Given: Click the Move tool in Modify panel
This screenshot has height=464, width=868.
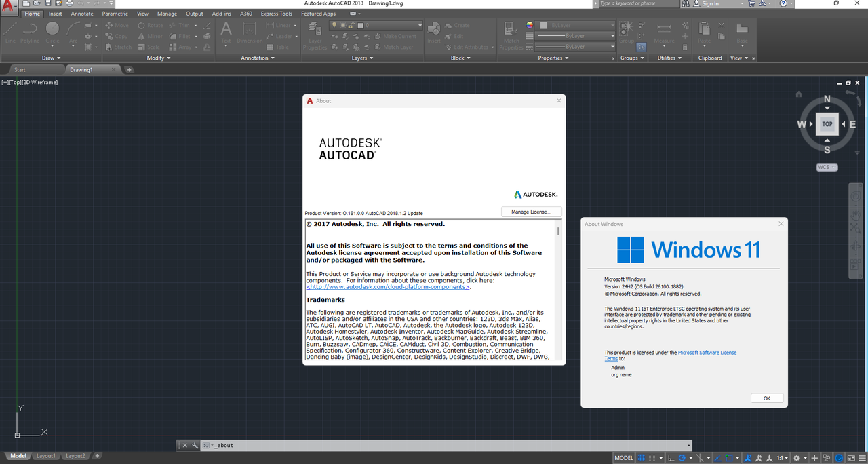Looking at the screenshot, I should (117, 25).
